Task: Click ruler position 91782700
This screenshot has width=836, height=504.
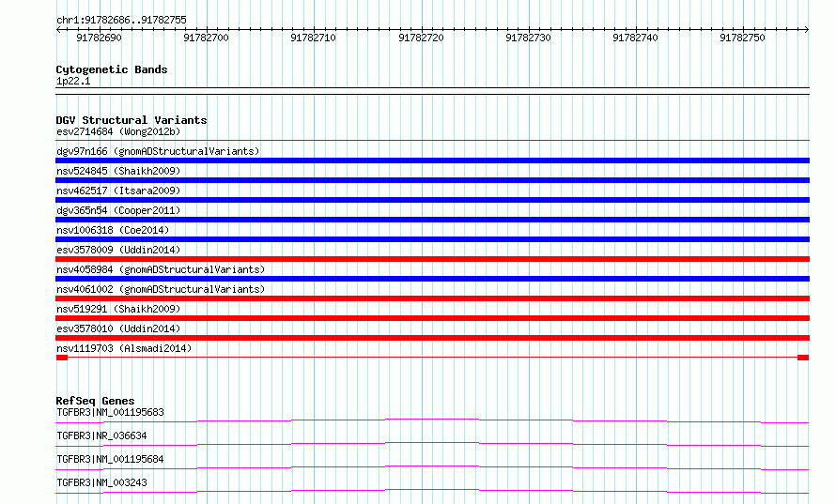Action: [x=206, y=38]
